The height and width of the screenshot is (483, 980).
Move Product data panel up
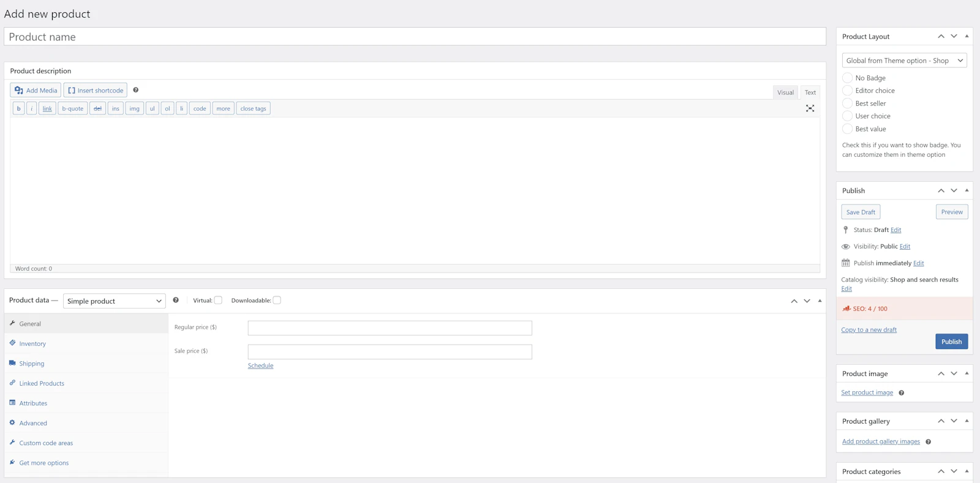pos(794,301)
